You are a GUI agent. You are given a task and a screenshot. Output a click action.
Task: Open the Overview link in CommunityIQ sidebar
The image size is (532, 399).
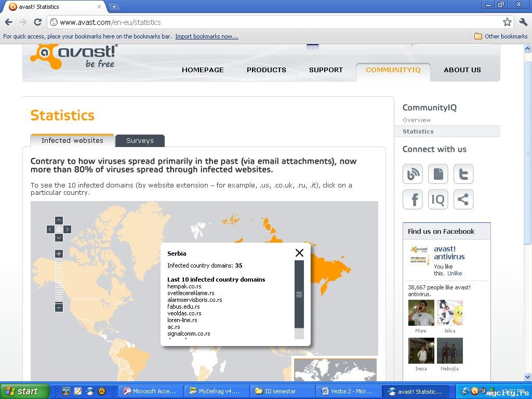[417, 120]
